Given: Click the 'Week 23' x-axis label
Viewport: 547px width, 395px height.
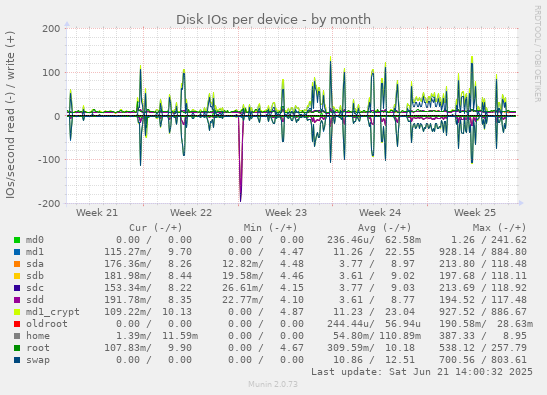Looking at the screenshot, I should pos(286,213).
